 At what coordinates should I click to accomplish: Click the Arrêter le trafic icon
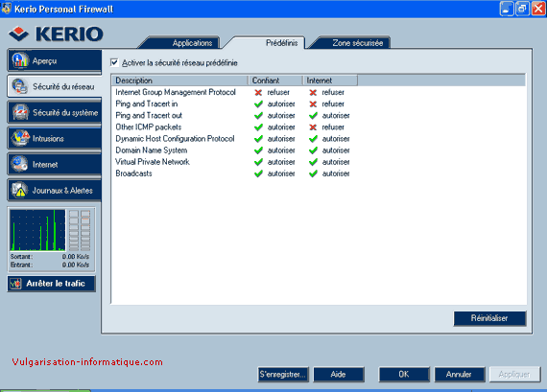point(15,284)
